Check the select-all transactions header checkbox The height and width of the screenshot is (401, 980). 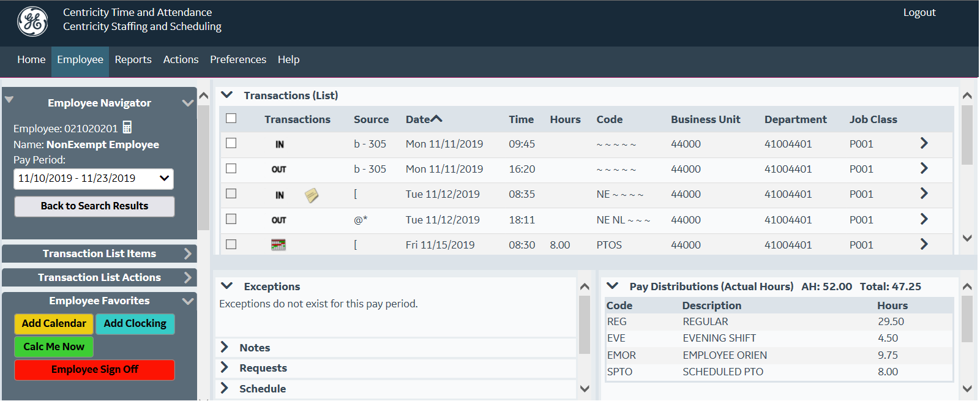(231, 118)
